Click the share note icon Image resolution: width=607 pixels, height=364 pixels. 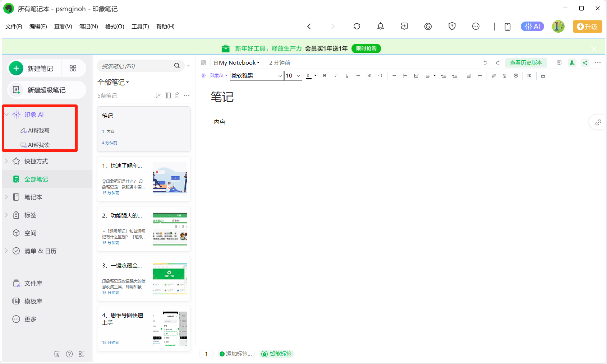pos(585,63)
